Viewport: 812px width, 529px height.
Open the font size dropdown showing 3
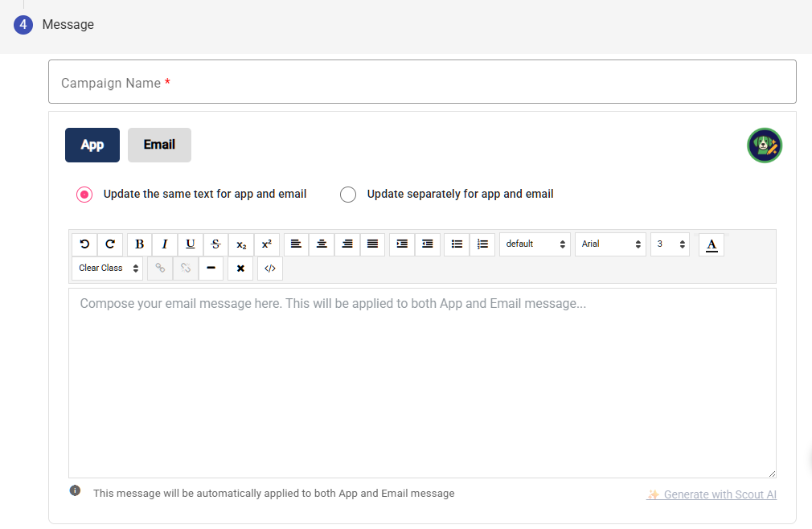tap(670, 244)
